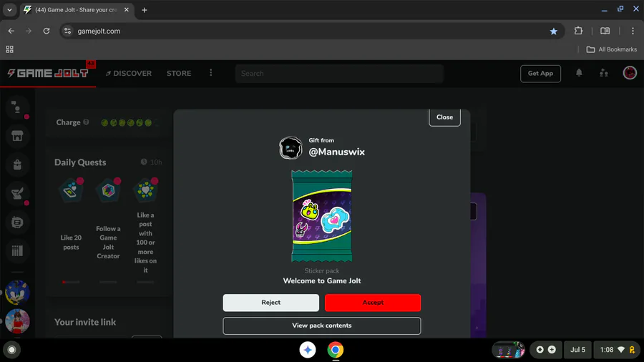Open the top sidebar chat icon
This screenshot has width=644, height=362.
tap(17, 107)
